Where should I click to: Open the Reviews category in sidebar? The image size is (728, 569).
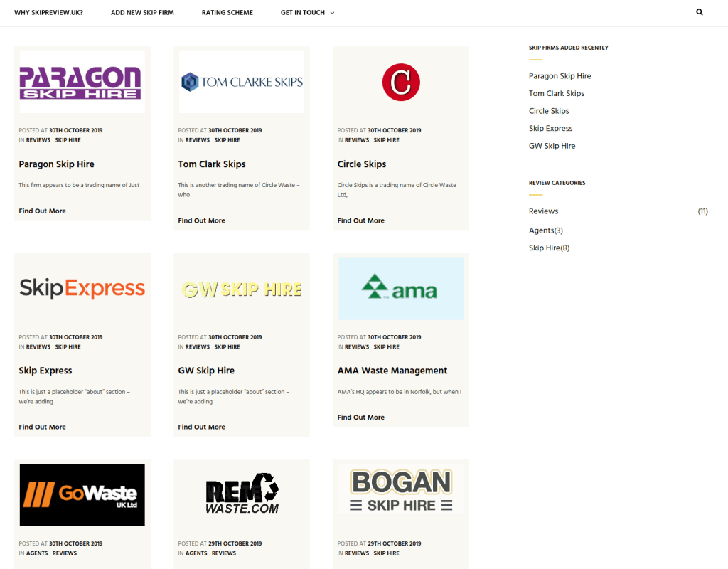click(x=543, y=211)
